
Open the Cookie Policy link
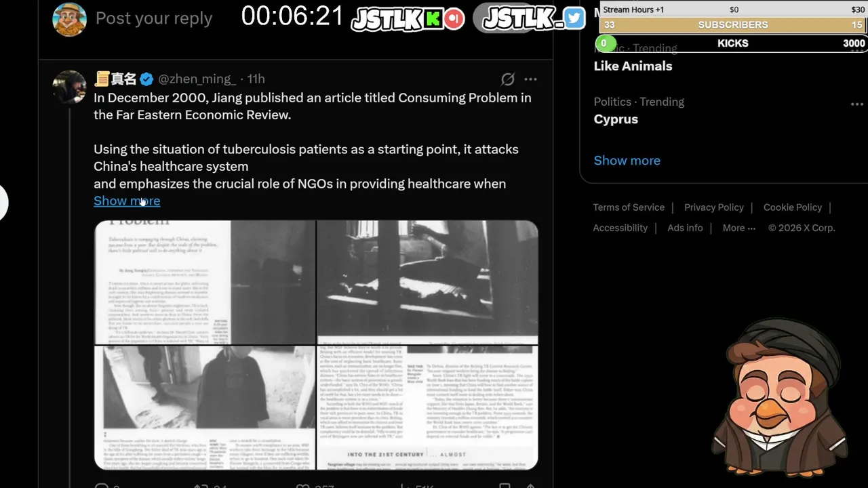pos(792,207)
